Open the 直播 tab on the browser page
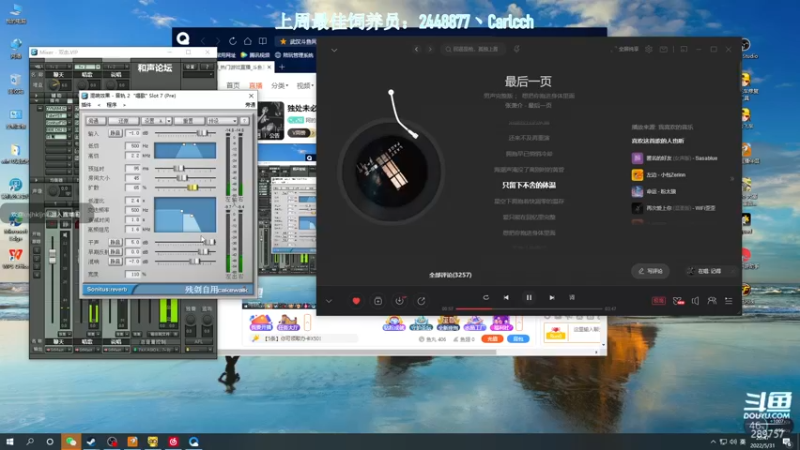 click(256, 86)
